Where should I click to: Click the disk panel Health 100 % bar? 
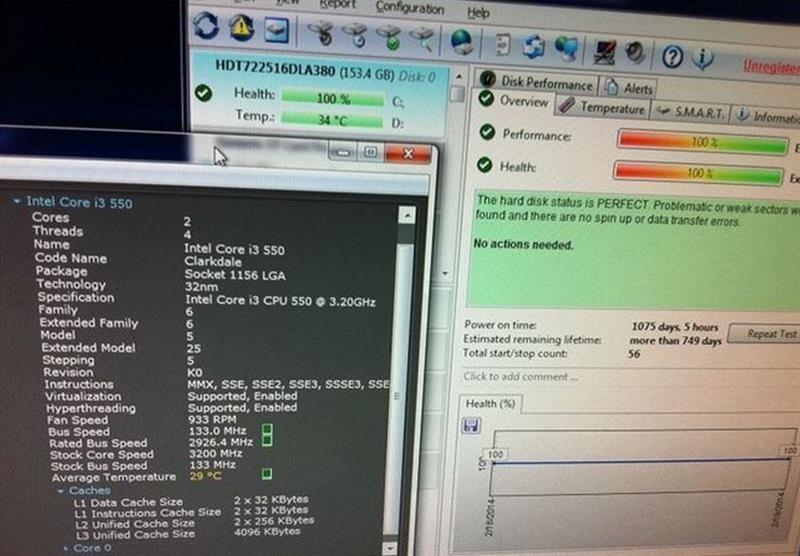click(x=333, y=97)
